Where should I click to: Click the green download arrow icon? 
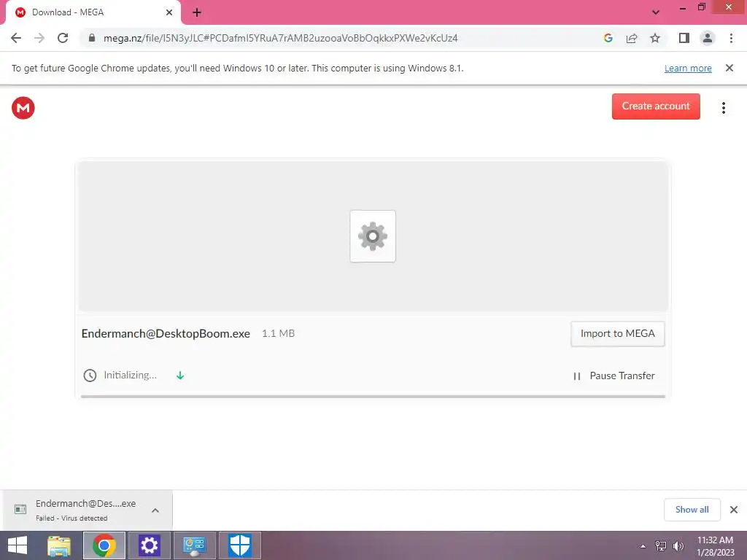click(180, 376)
